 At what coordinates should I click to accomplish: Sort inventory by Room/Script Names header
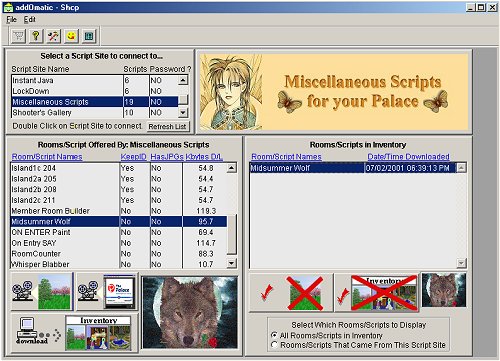pos(286,157)
